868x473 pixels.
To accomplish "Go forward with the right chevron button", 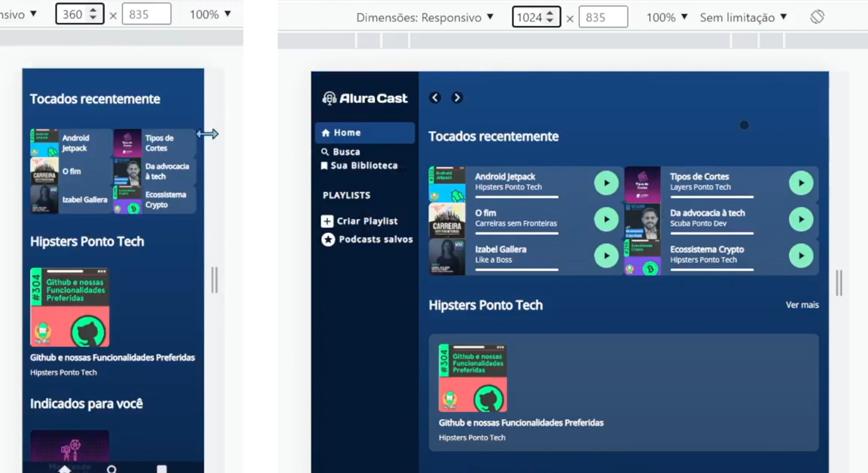I will click(457, 98).
